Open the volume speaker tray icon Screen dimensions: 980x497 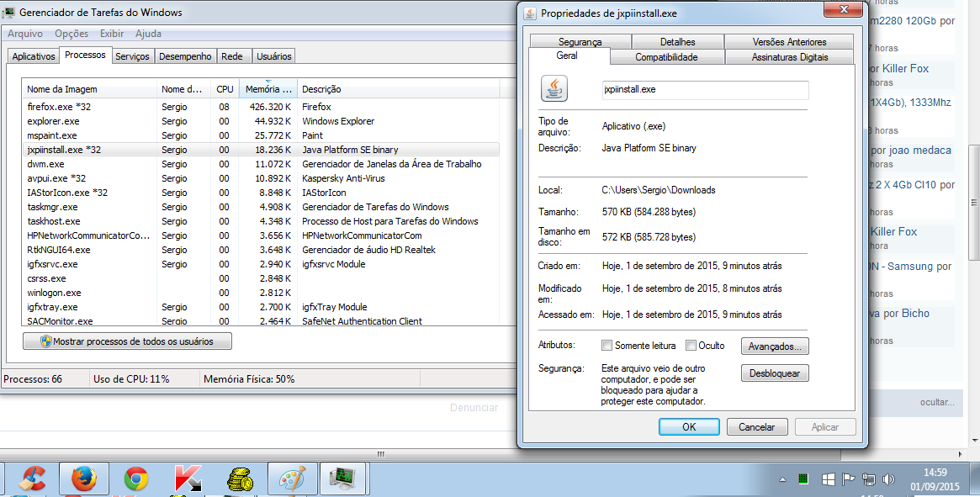pos(888,479)
